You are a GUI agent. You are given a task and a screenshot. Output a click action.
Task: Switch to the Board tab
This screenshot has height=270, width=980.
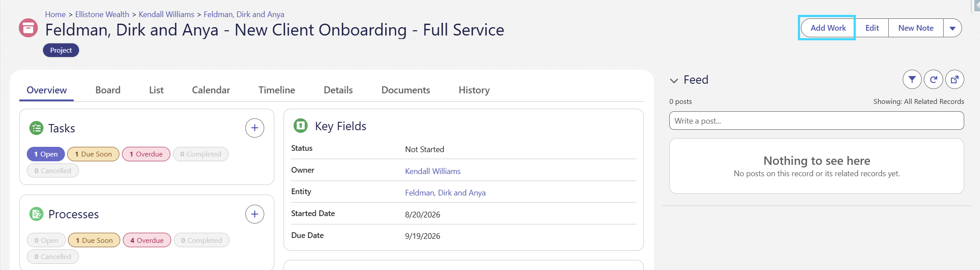[x=108, y=90]
